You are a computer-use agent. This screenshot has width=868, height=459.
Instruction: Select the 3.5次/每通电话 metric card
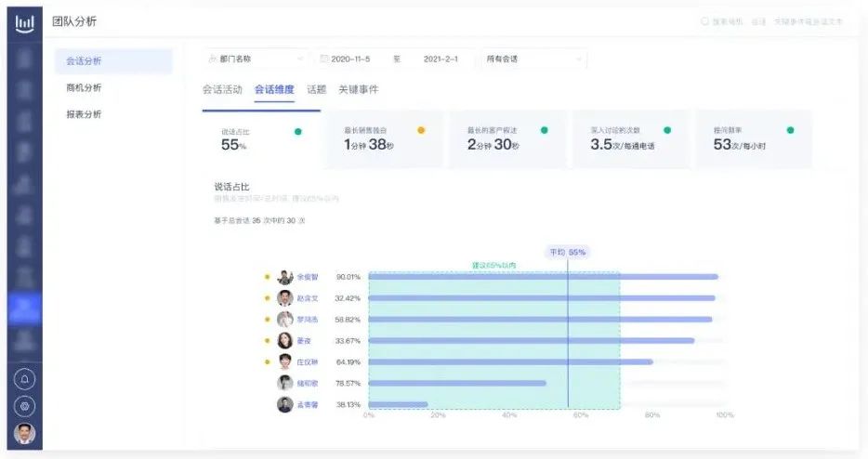click(x=630, y=139)
